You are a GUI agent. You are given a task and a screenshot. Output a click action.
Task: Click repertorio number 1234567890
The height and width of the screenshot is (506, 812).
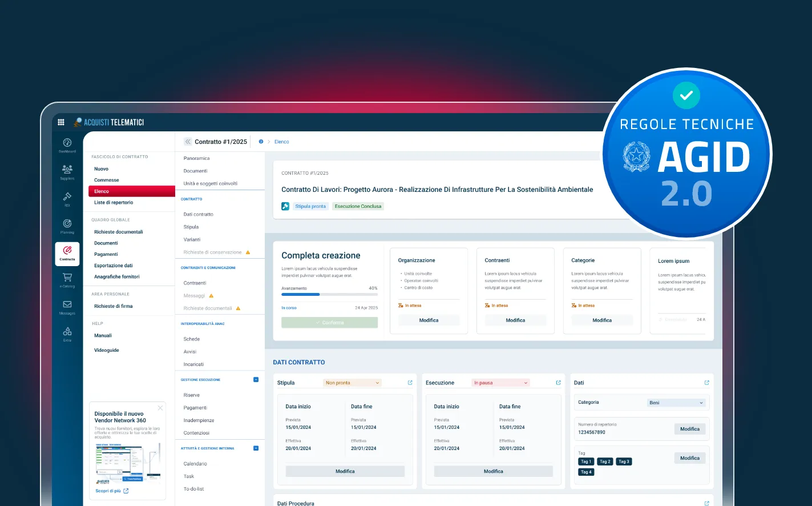592,432
